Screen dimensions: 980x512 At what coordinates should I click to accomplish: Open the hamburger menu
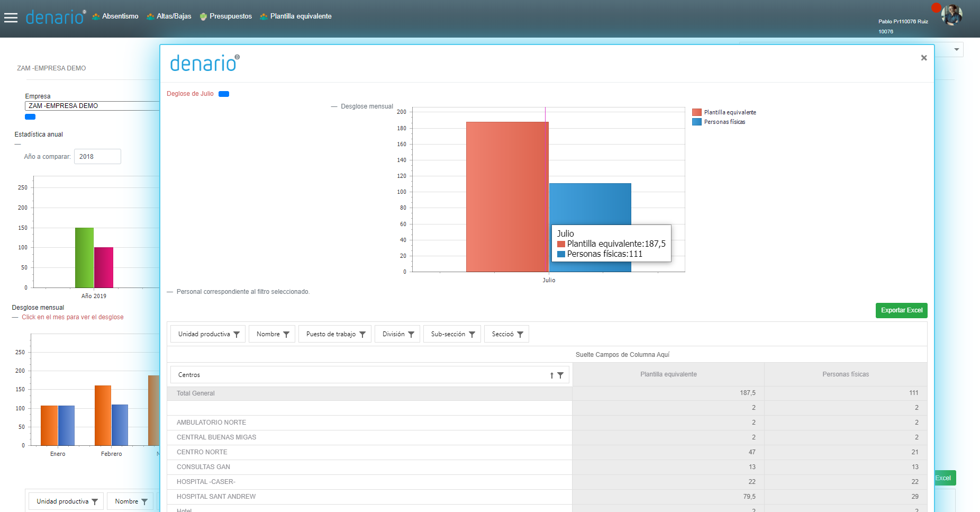(11, 18)
